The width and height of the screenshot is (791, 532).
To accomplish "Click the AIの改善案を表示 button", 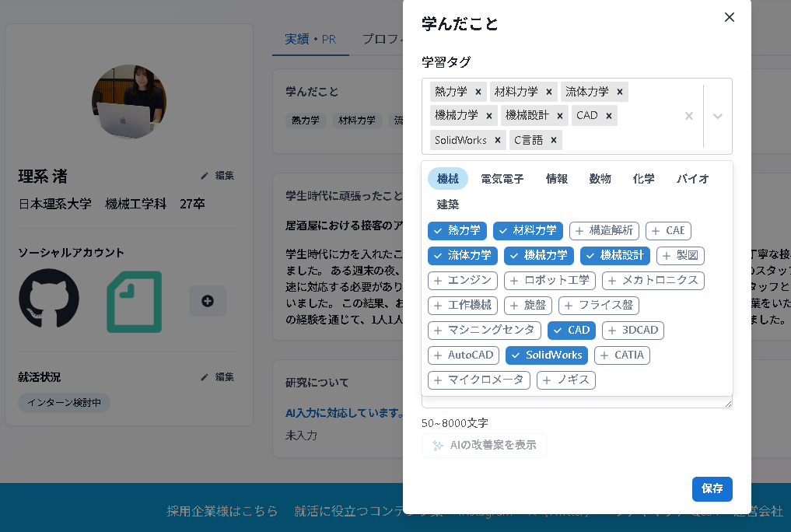I will coord(484,445).
